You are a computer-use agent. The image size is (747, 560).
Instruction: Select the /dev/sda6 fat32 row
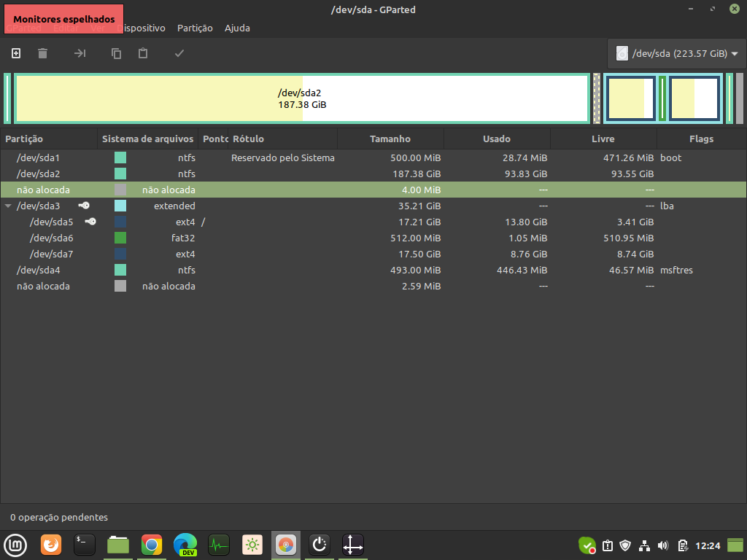coord(373,238)
